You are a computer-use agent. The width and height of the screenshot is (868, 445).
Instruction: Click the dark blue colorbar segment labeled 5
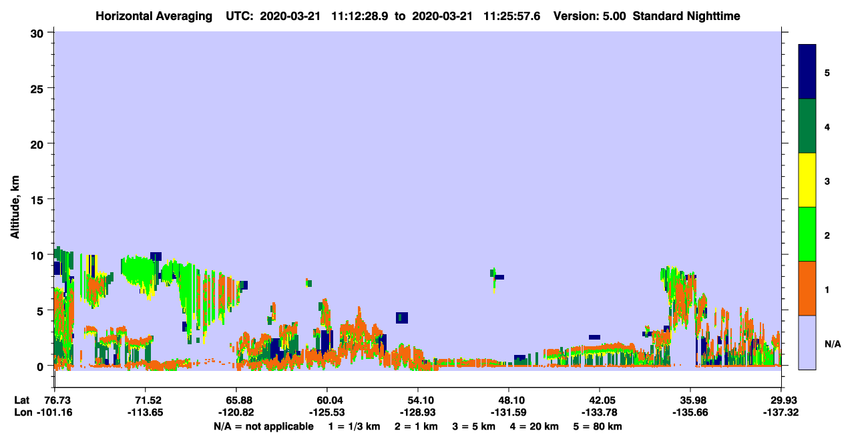pos(807,71)
